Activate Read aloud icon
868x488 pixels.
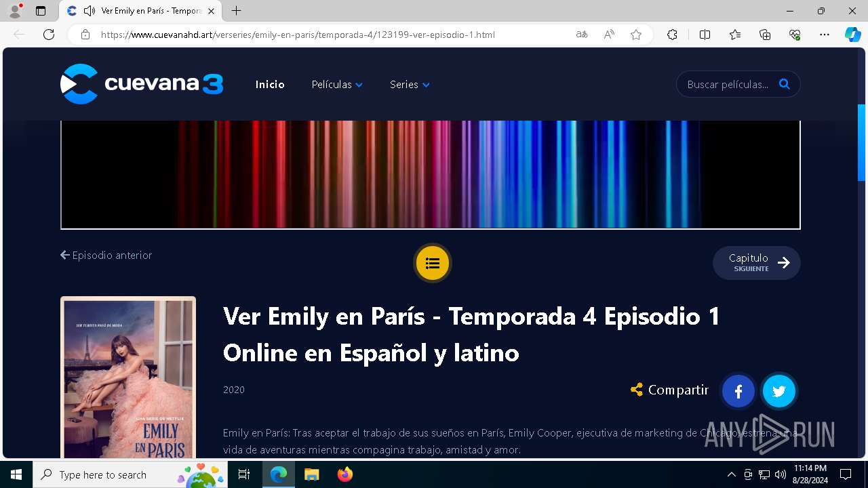click(x=609, y=35)
